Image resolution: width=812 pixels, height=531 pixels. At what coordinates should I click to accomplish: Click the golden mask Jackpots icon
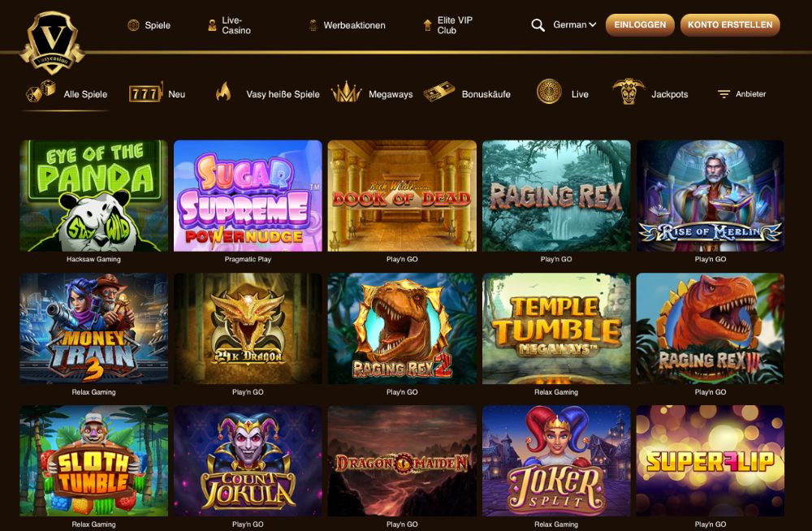pyautogui.click(x=628, y=91)
